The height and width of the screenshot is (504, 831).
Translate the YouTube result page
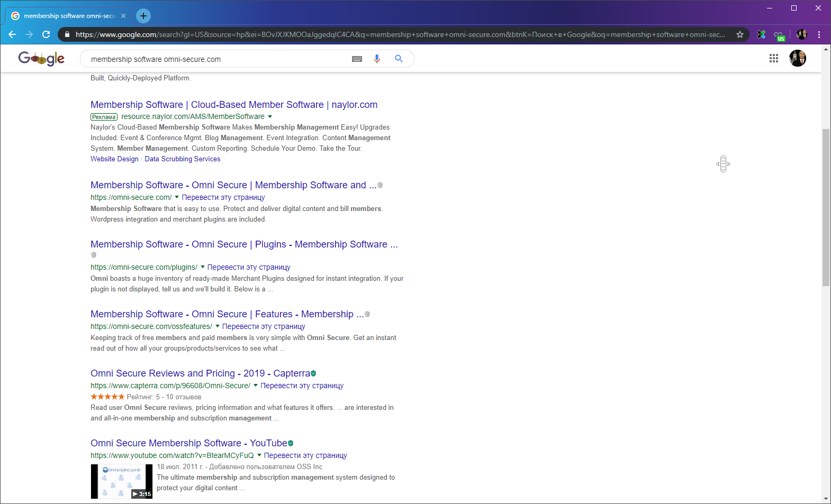[305, 455]
